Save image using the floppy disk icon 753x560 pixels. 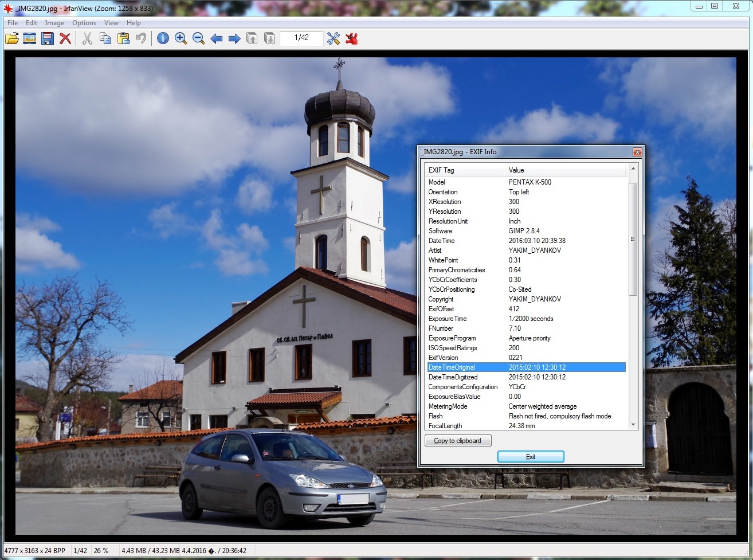tap(48, 38)
